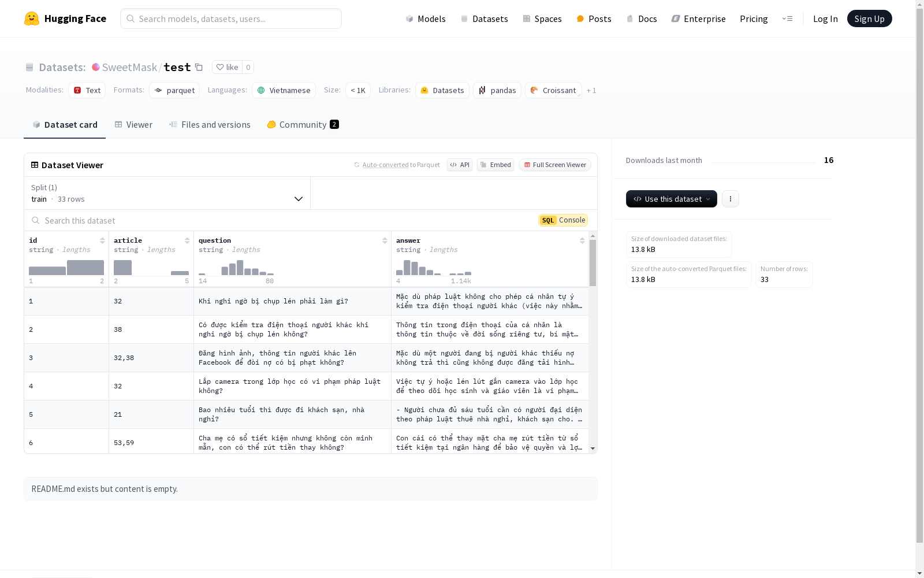Select the Vietnamese language tag

point(284,90)
